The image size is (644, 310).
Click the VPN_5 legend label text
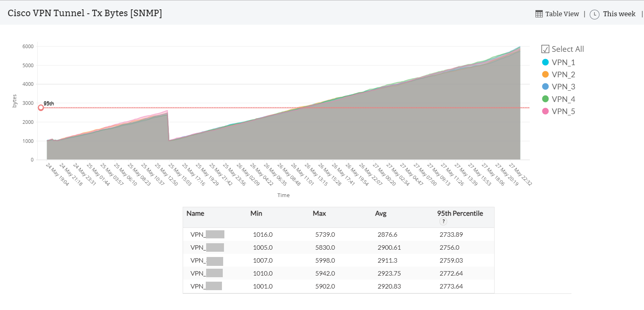pyautogui.click(x=563, y=111)
